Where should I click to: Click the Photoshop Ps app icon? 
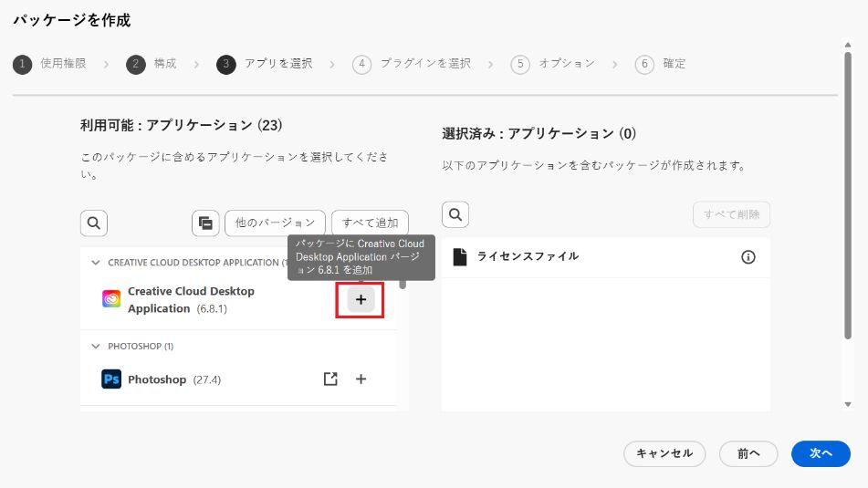pos(111,379)
